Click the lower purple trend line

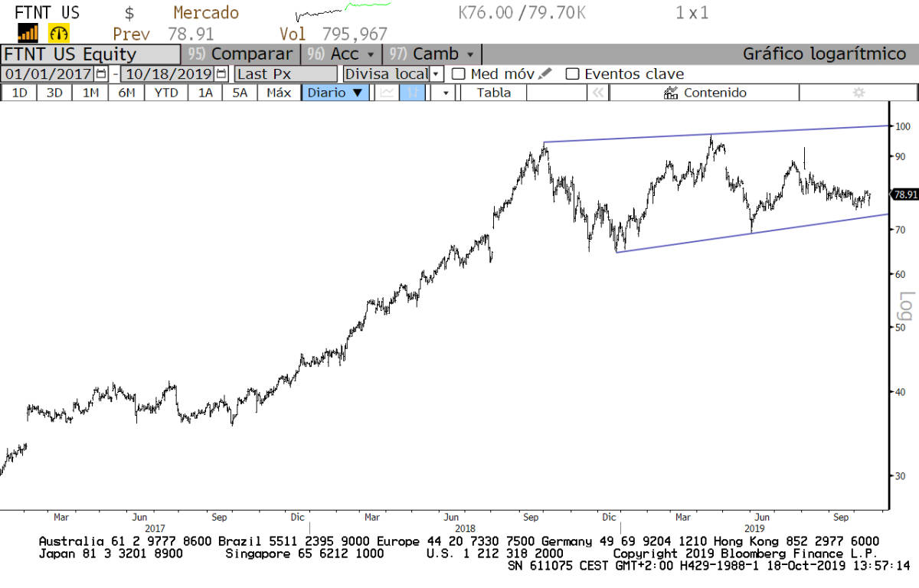point(753,233)
